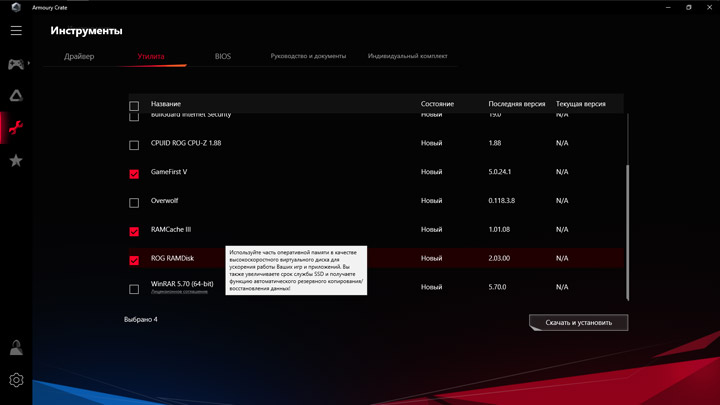Click the Инструменты page title
720x405 pixels.
[x=86, y=30]
